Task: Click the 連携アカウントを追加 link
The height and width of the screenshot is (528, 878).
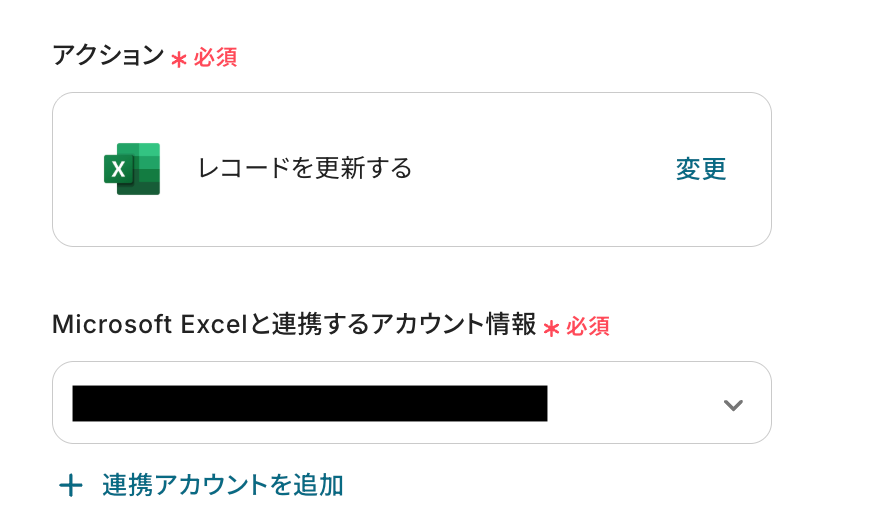Action: [222, 486]
